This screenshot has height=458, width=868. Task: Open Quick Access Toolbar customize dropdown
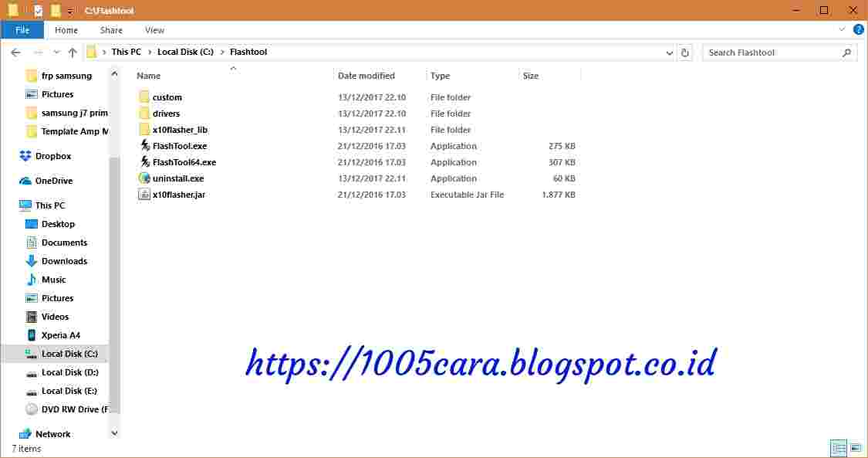click(x=70, y=11)
